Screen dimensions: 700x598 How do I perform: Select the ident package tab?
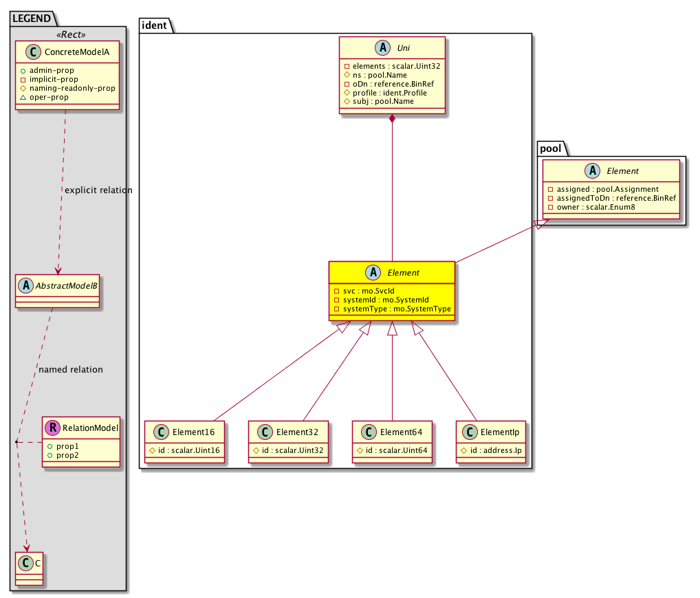[x=155, y=26]
